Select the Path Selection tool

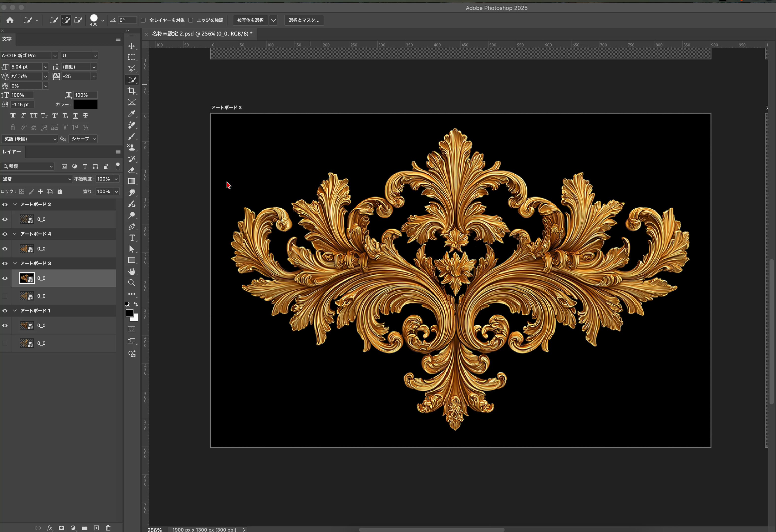(132, 249)
